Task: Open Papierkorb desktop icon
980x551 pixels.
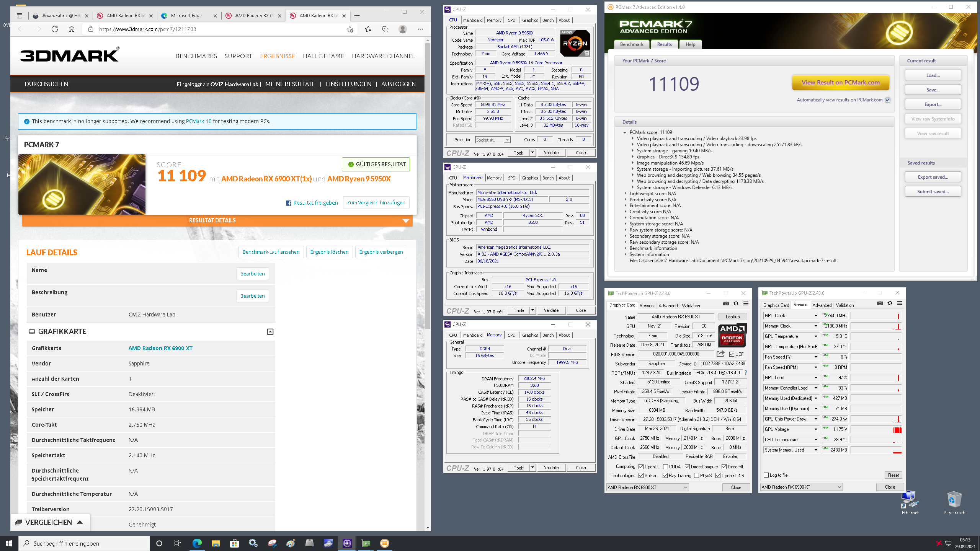Action: [x=954, y=503]
